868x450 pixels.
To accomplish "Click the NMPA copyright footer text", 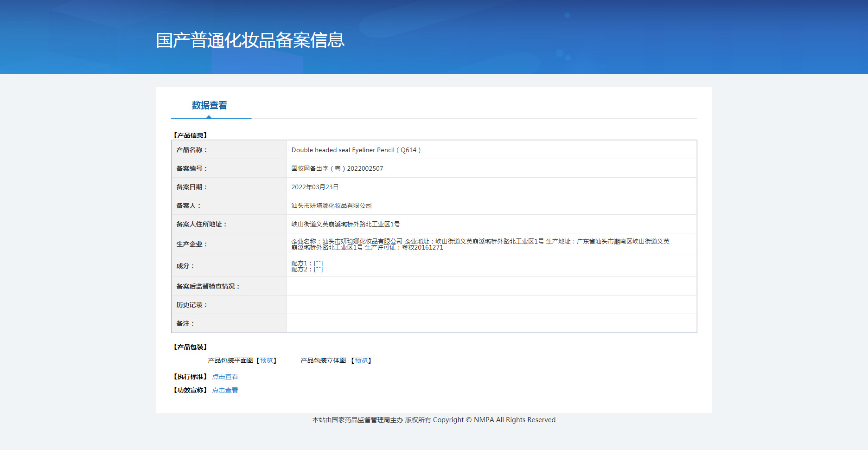I will 434,420.
